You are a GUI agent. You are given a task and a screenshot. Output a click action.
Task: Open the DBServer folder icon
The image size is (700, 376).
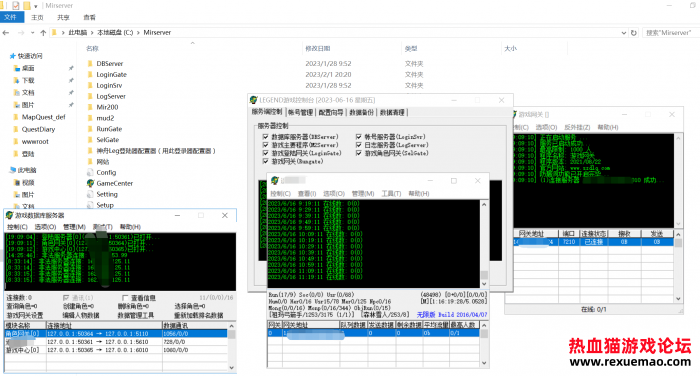point(90,64)
